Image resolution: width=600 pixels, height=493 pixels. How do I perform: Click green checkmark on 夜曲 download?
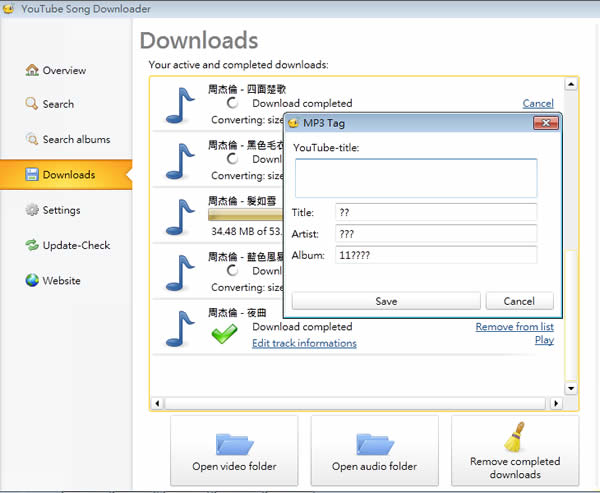tap(224, 333)
